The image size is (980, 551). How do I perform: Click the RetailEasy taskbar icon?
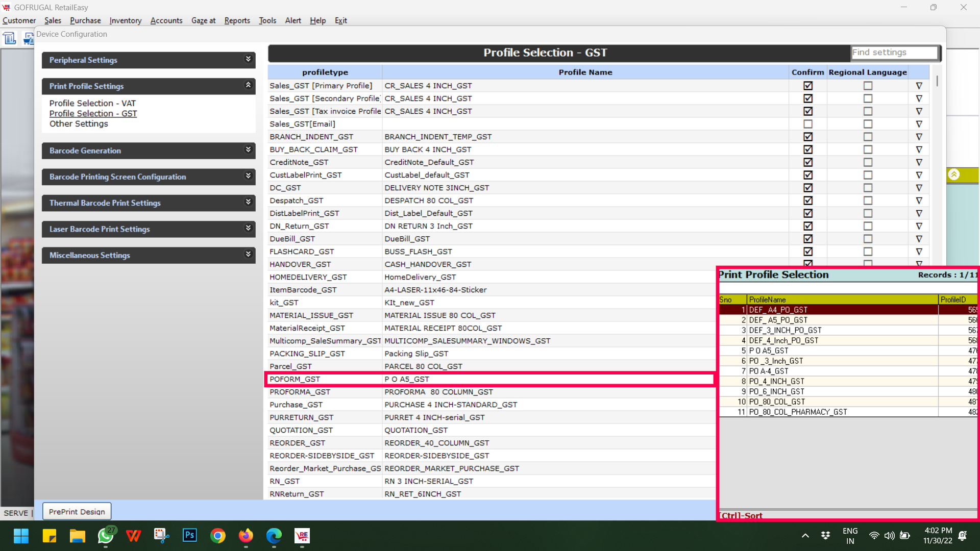click(302, 536)
